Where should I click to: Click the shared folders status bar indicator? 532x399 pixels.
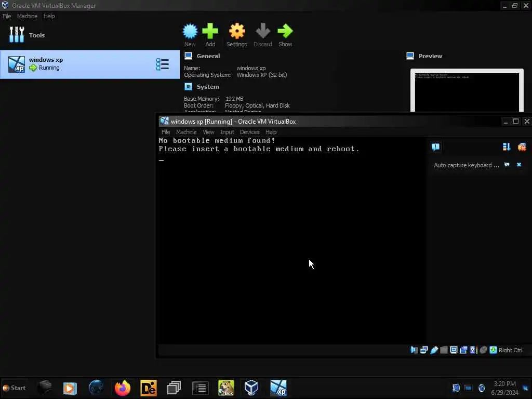pos(444,350)
